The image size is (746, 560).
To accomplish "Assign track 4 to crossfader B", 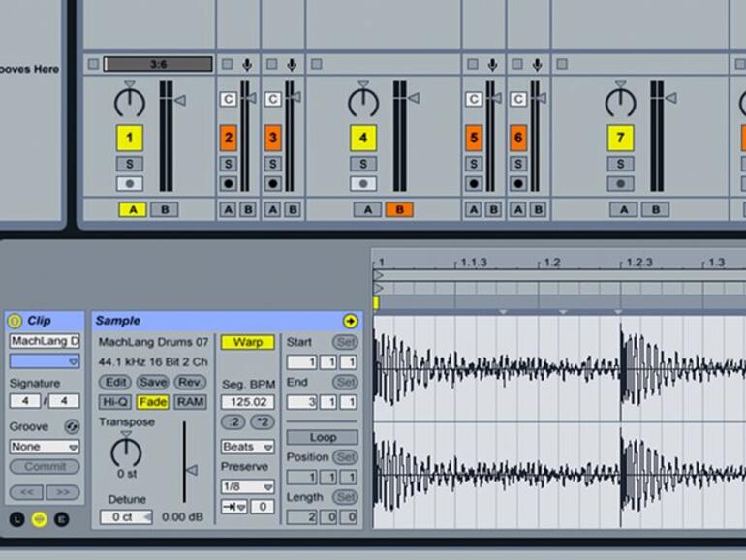I will [x=398, y=209].
